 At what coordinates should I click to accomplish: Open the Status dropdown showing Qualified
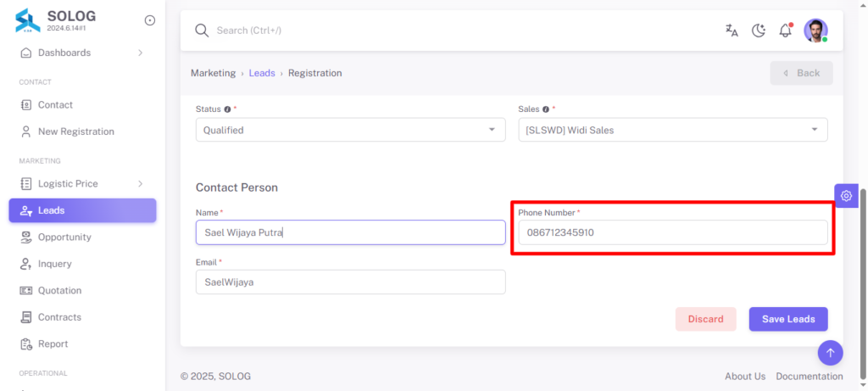tap(350, 130)
